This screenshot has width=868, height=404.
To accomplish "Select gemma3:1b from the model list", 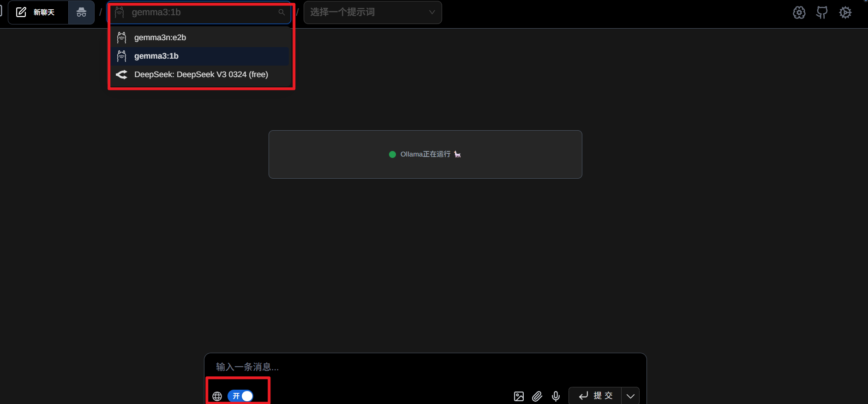I will [x=200, y=56].
